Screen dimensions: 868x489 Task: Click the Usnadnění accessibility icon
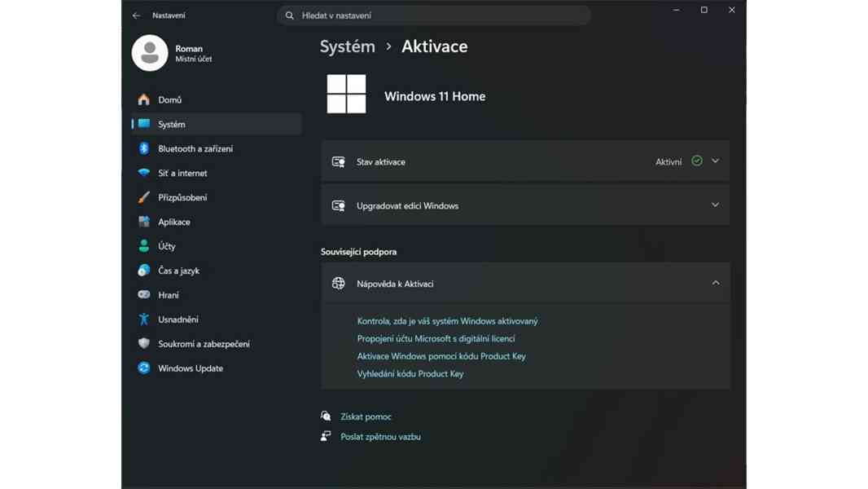pyautogui.click(x=144, y=319)
